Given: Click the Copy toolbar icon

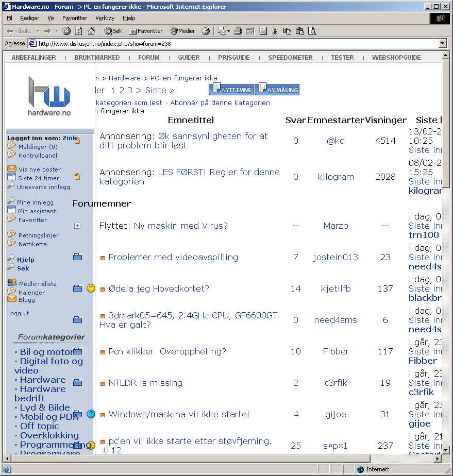Looking at the screenshot, I should 287,31.
